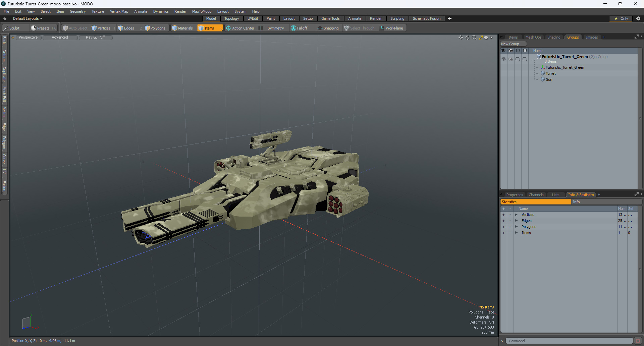Click the eye visibility column header icon

tap(503, 51)
